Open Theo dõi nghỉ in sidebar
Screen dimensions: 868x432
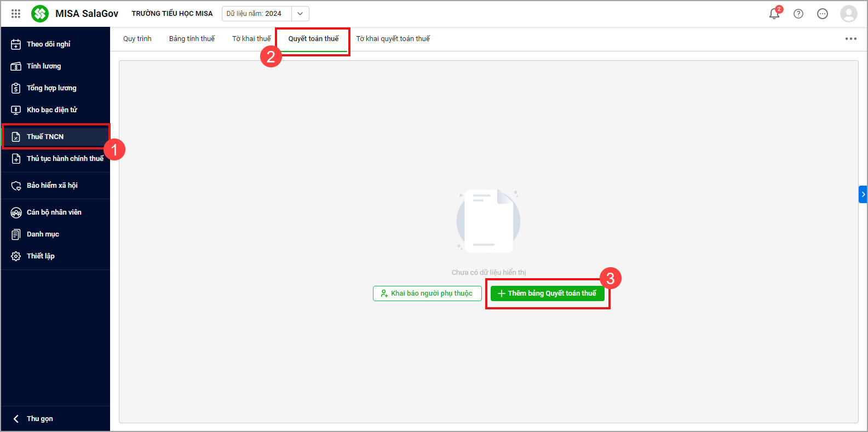[48, 44]
